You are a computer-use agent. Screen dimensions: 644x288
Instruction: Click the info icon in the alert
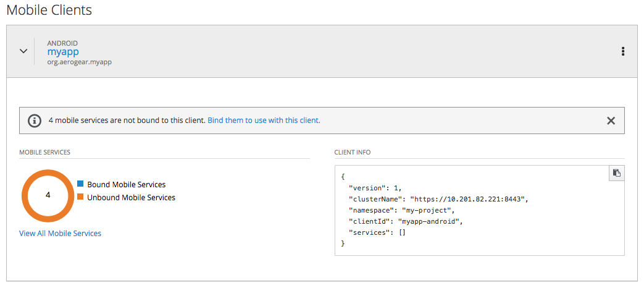pyautogui.click(x=35, y=121)
